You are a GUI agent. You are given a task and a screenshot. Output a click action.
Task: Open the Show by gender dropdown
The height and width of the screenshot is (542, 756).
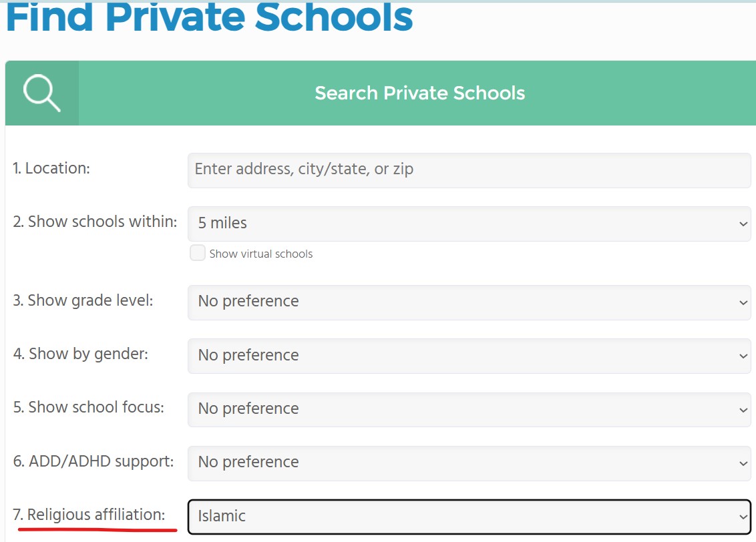point(469,355)
